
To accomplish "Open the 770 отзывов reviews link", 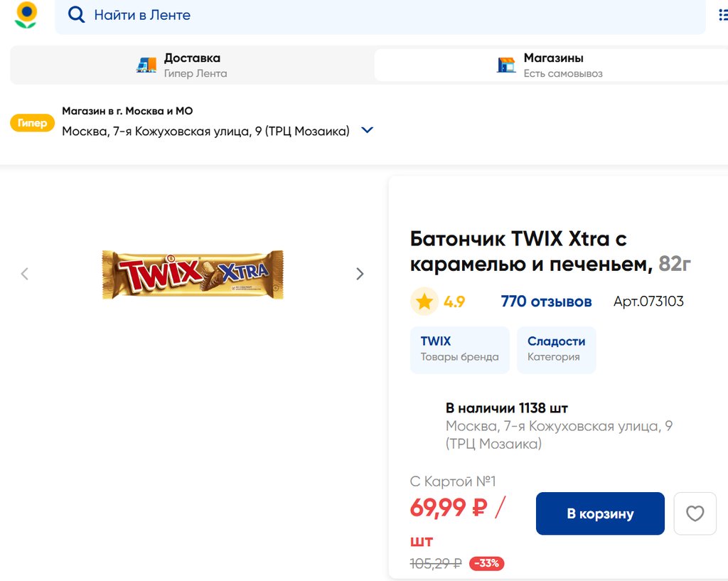I will pyautogui.click(x=546, y=302).
